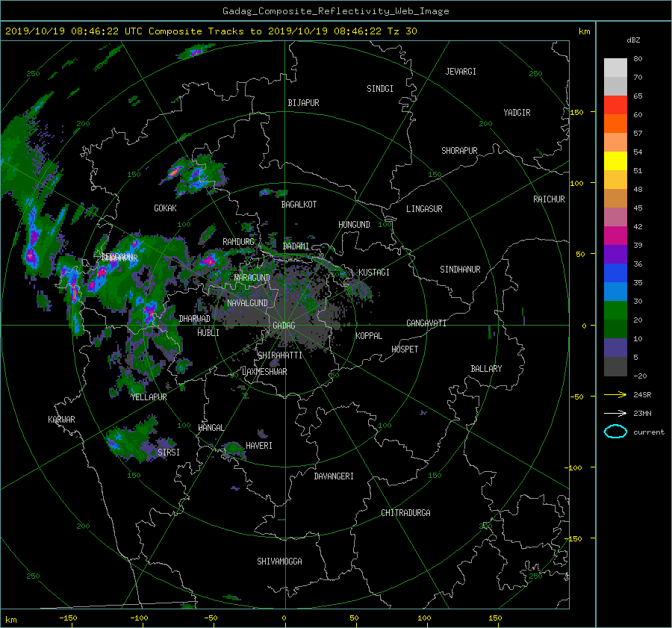Click the 23MN legend label

pyautogui.click(x=642, y=413)
